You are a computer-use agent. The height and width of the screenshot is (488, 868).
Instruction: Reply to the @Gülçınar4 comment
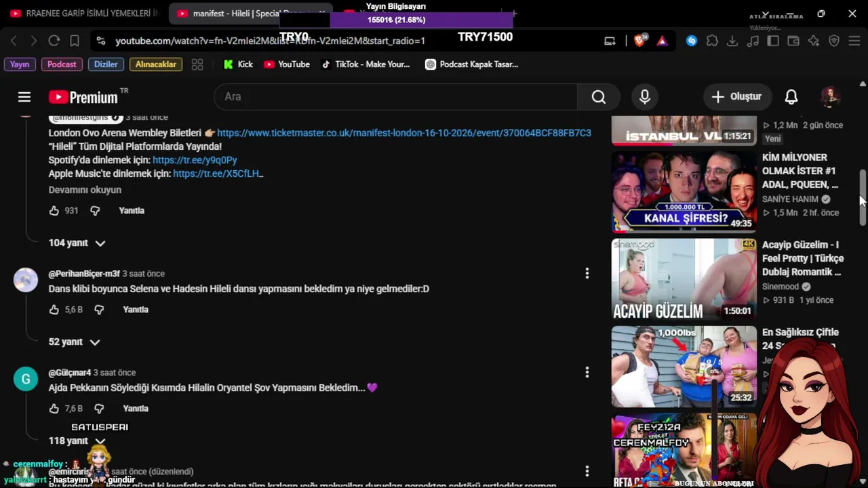(136, 409)
